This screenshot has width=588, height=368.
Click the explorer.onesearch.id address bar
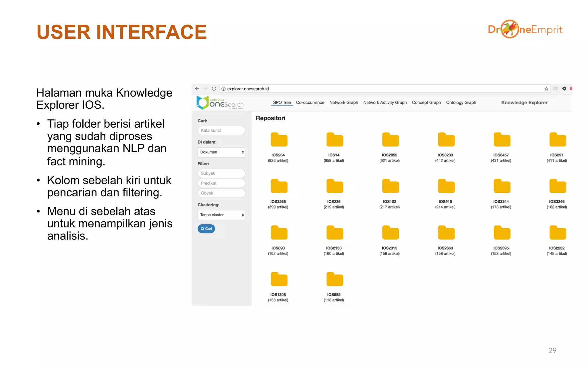tap(384, 89)
